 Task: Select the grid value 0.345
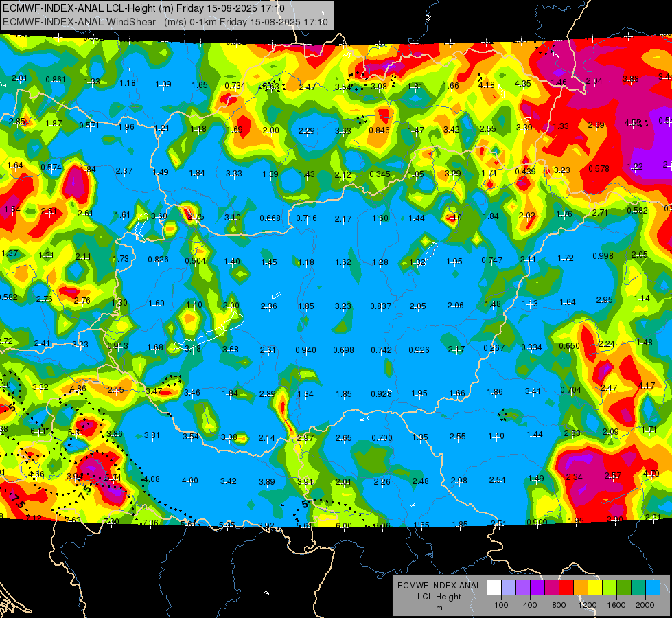point(380,174)
